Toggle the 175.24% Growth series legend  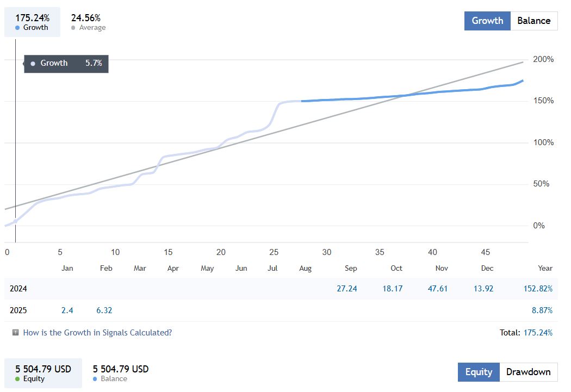pos(32,22)
